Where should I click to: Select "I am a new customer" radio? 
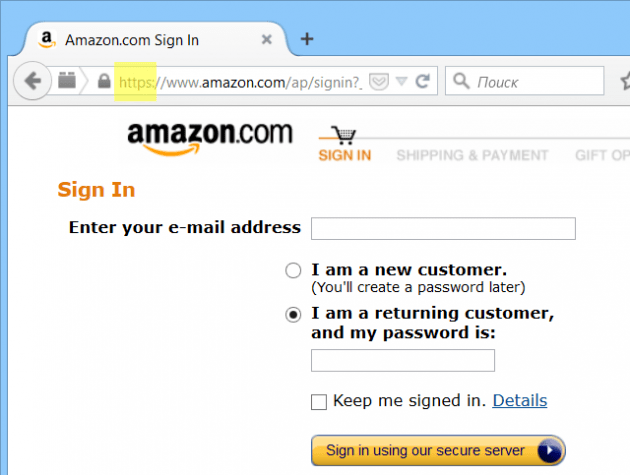(293, 270)
